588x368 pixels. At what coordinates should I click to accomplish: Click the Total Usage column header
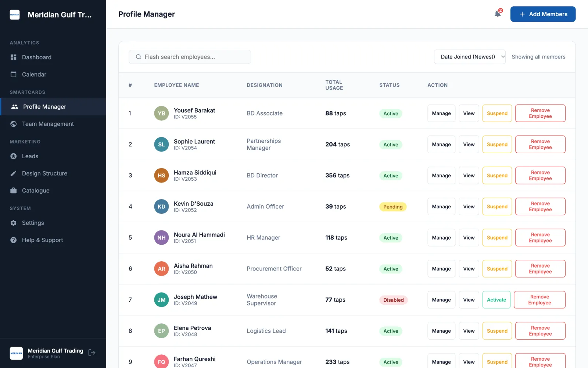tap(334, 85)
